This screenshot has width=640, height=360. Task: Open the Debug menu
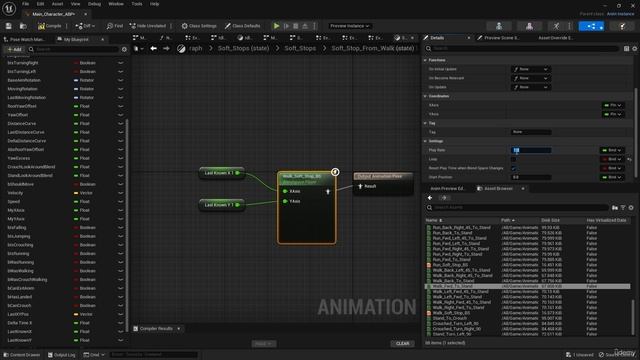point(94,4)
